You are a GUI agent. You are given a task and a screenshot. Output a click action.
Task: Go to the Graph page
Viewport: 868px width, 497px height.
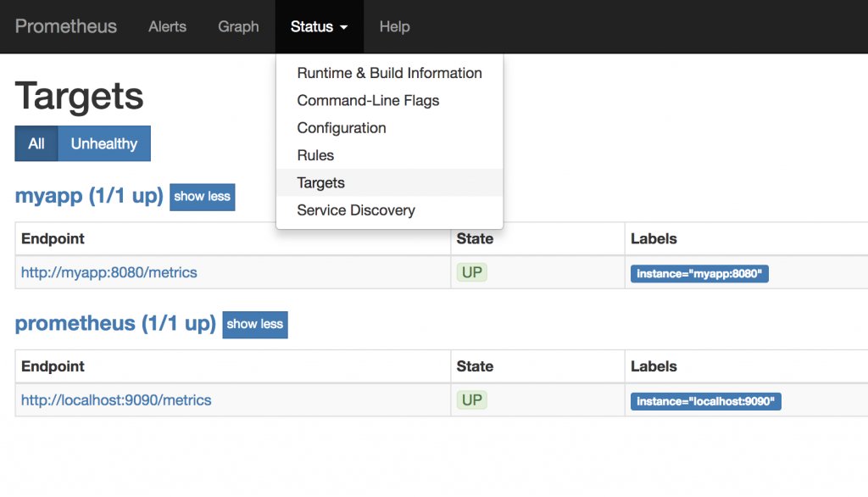(238, 26)
